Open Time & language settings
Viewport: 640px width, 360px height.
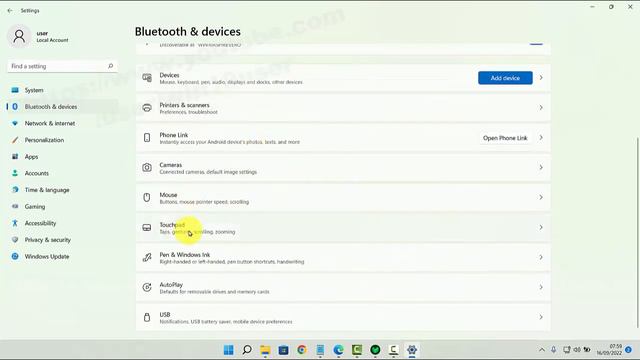coord(47,190)
